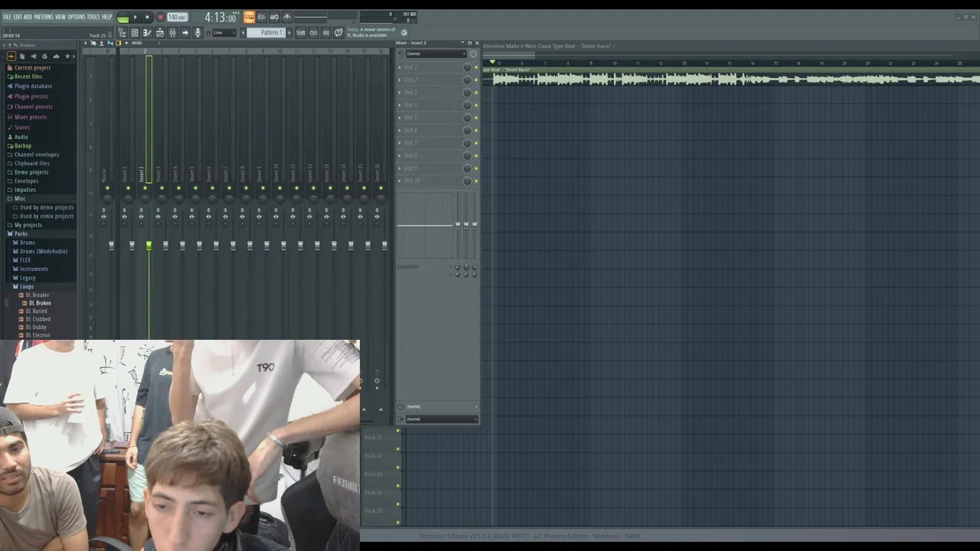Image resolution: width=980 pixels, height=551 pixels.
Task: Toggle Slot 8 effect enable light
Action: coord(476,155)
